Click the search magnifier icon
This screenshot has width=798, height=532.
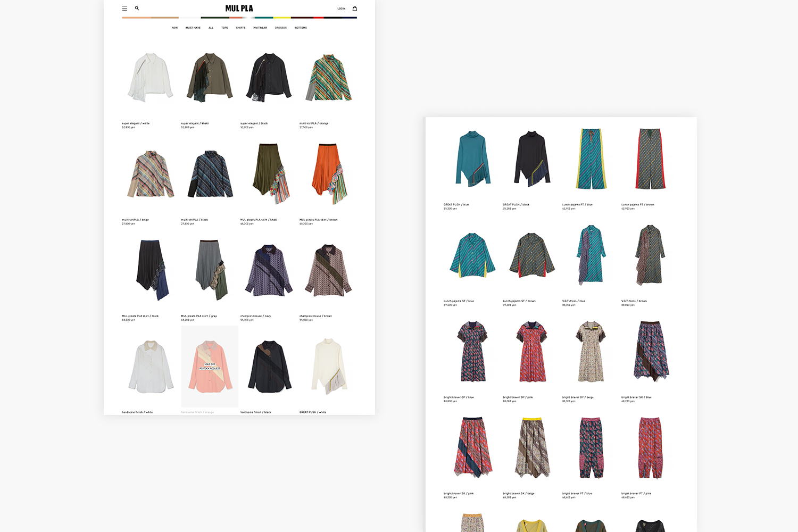point(137,9)
